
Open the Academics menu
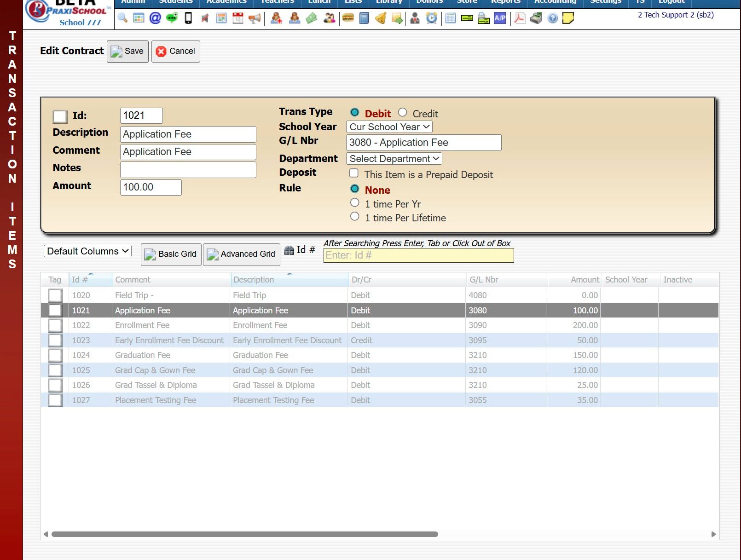pyautogui.click(x=226, y=2)
